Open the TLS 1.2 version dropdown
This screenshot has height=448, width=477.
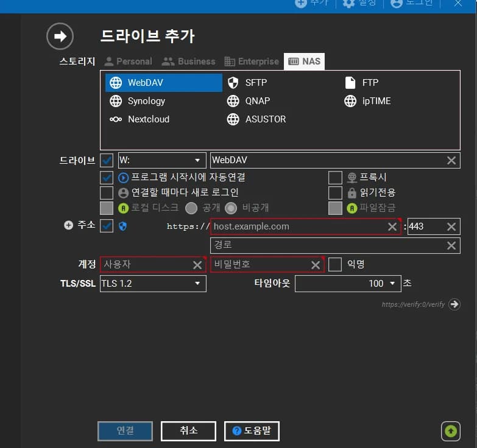153,284
